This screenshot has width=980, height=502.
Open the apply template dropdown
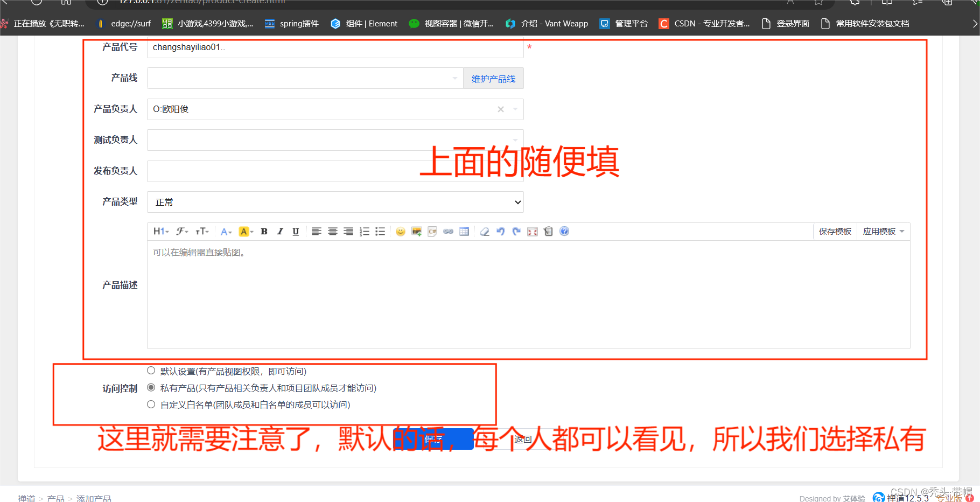pyautogui.click(x=883, y=231)
